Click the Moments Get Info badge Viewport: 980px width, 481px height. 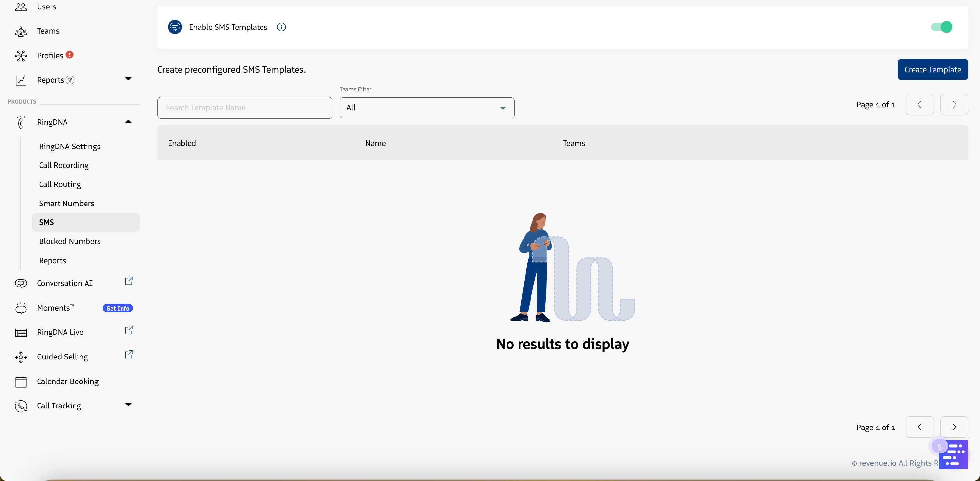tap(118, 308)
